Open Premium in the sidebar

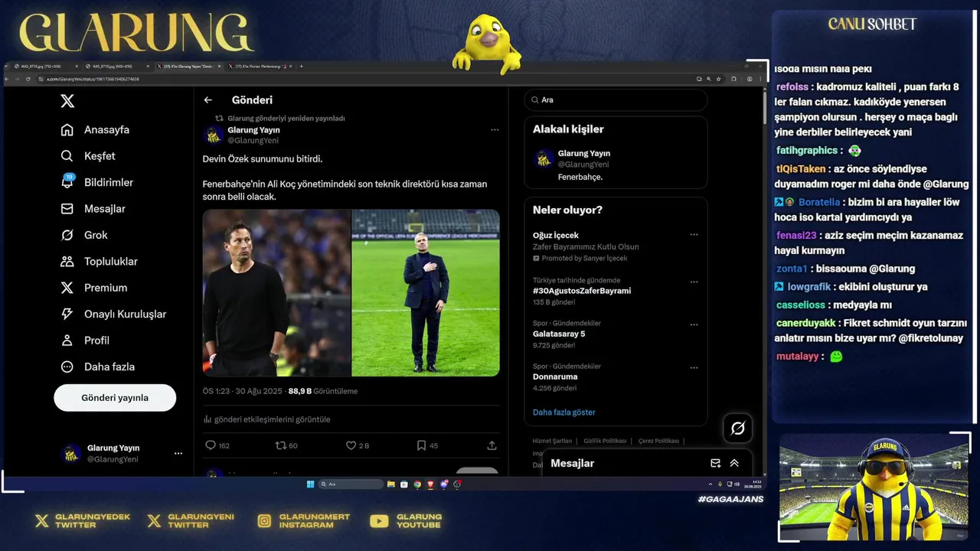(93, 288)
